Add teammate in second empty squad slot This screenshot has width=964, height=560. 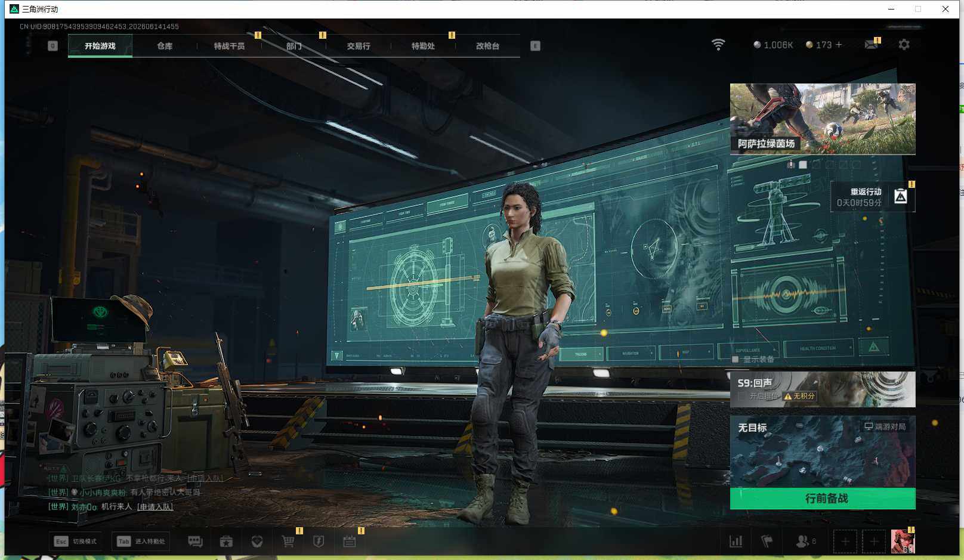(874, 542)
